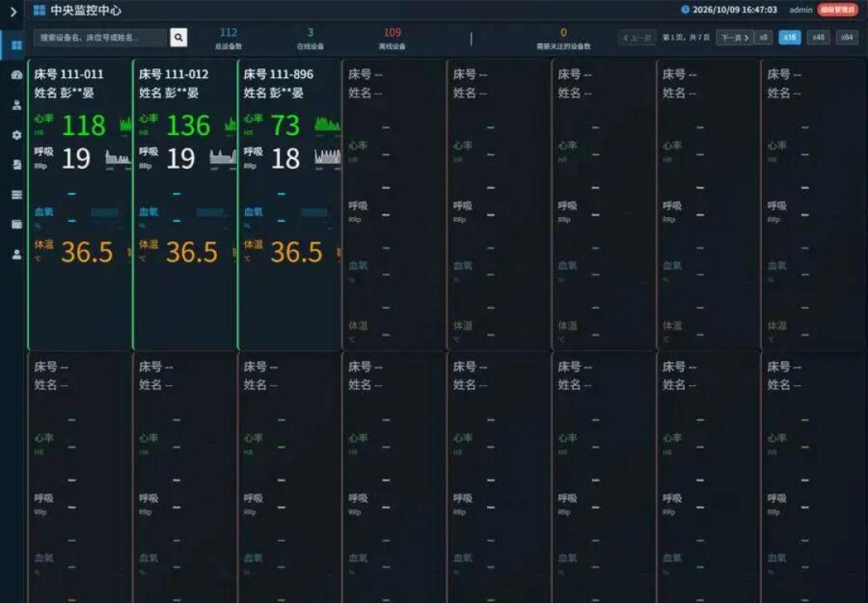This screenshot has height=603, width=868.
Task: Go to next page with 下一页
Action: [x=735, y=38]
